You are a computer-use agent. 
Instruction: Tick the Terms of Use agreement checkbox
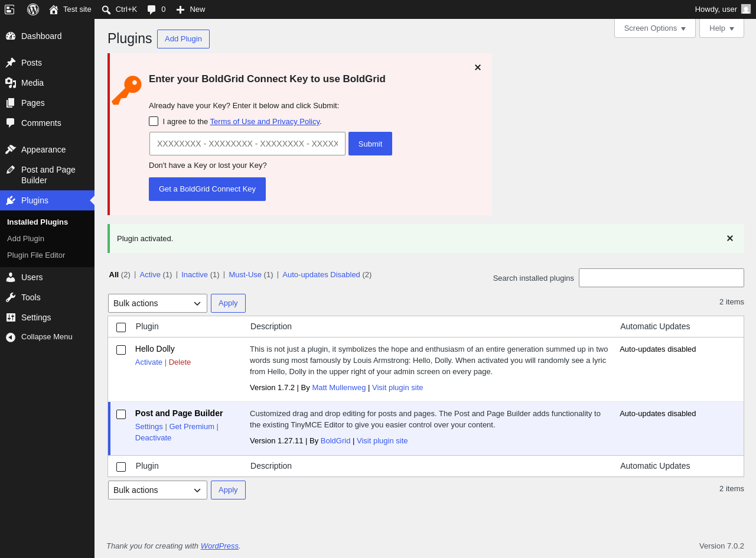pos(154,121)
